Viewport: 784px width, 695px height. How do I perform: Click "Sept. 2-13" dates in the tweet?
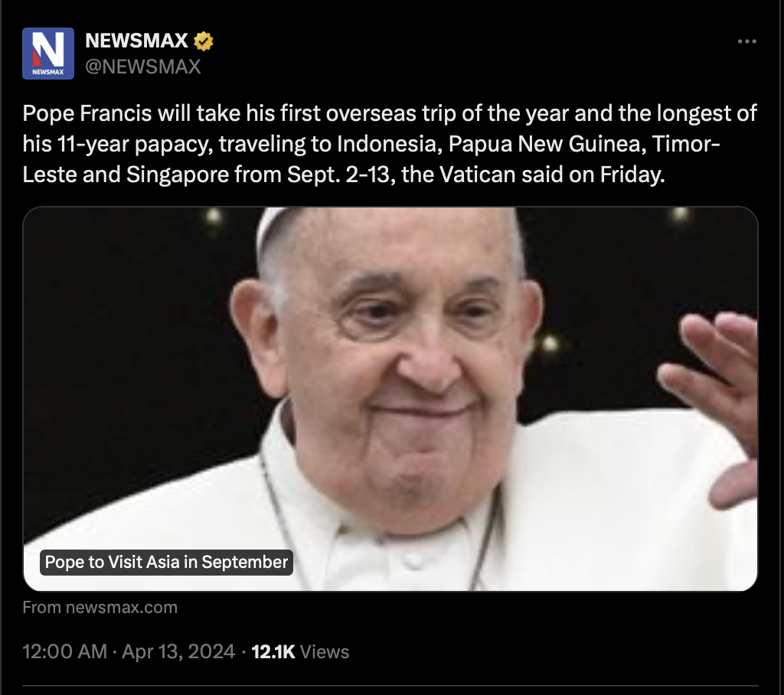(338, 175)
